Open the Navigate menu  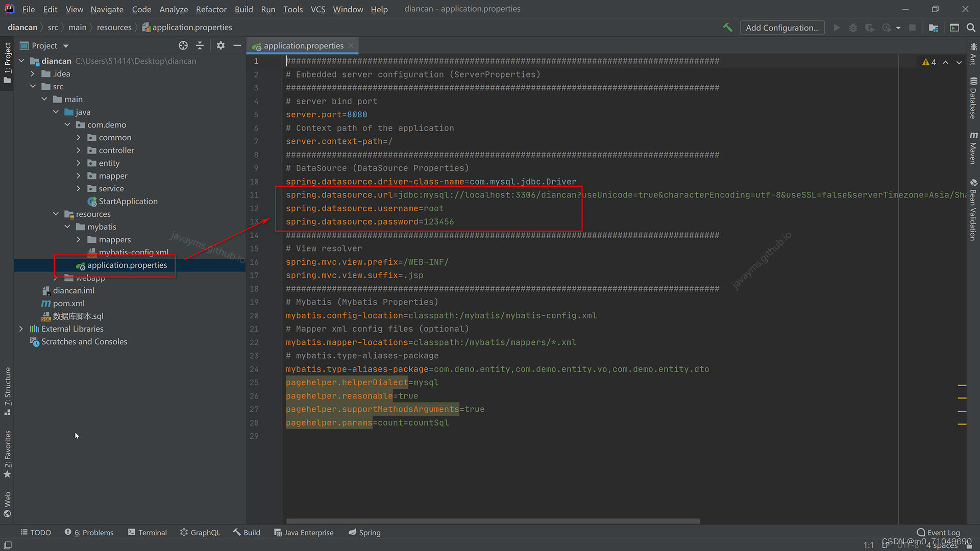(107, 9)
